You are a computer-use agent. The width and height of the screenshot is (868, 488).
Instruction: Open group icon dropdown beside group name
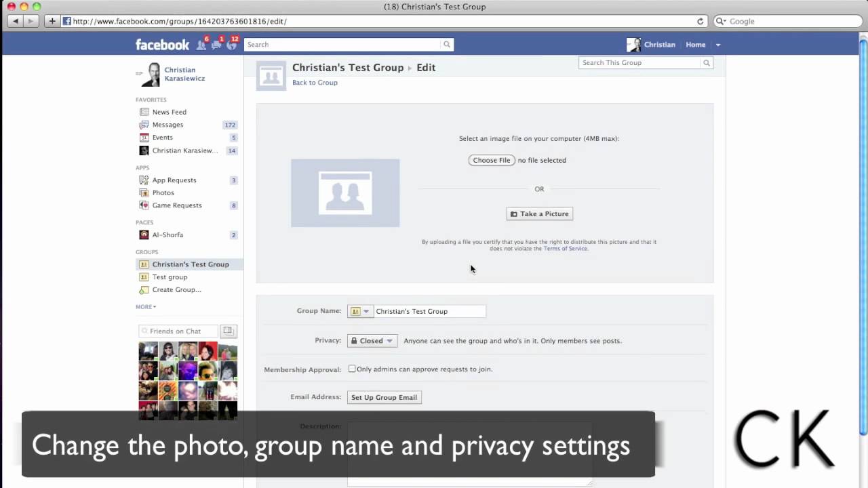(x=360, y=311)
